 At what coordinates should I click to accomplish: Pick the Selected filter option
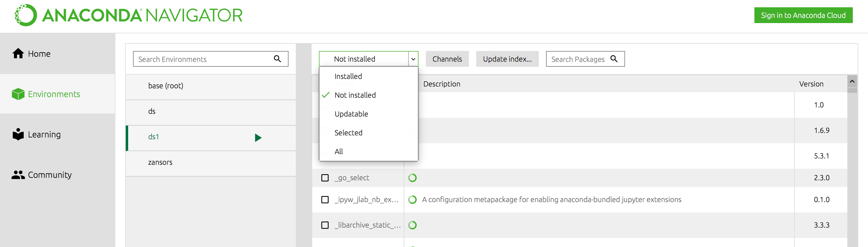[348, 133]
